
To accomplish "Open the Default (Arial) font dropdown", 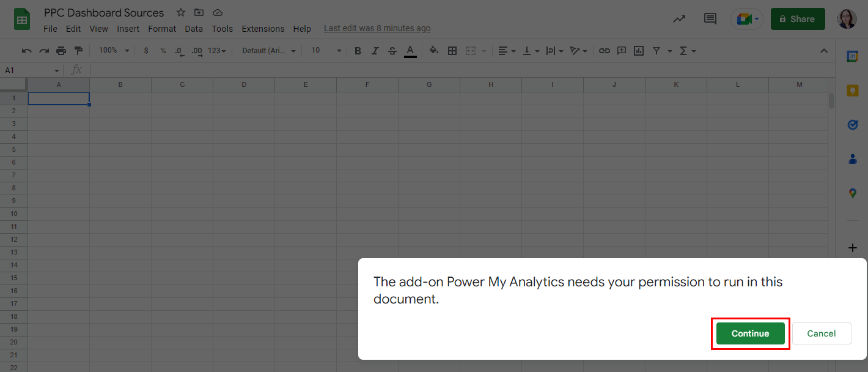I will pos(269,51).
